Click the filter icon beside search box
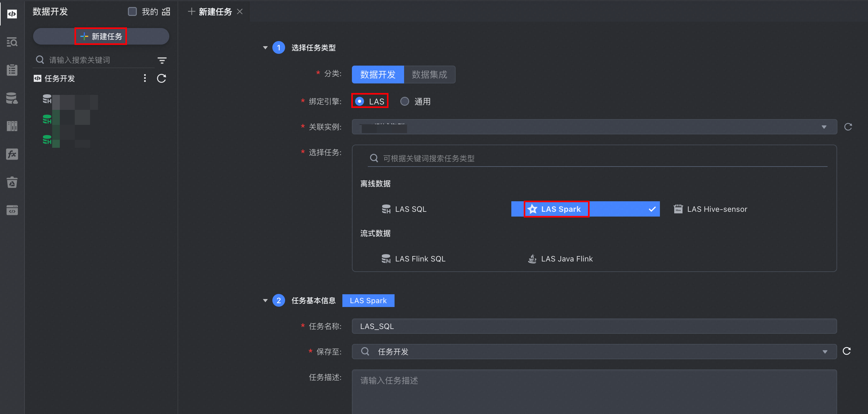The width and height of the screenshot is (868, 414). point(162,60)
